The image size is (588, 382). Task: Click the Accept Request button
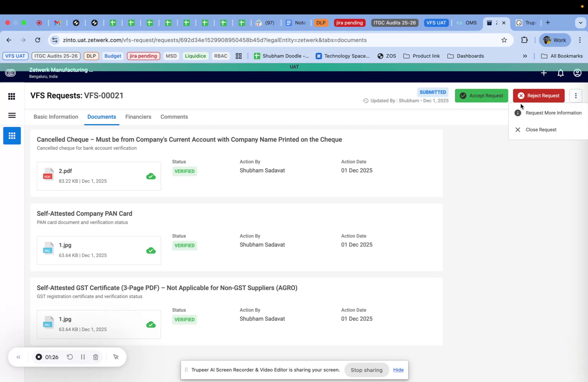[482, 96]
